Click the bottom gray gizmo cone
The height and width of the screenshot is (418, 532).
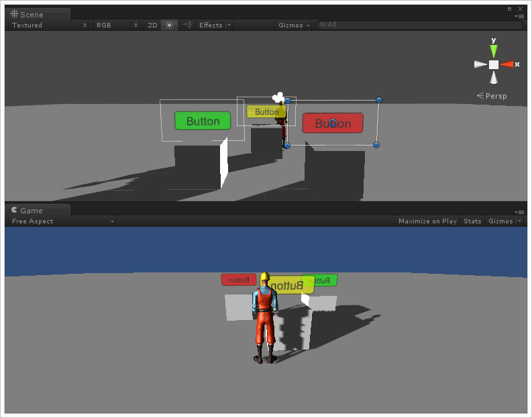point(494,78)
